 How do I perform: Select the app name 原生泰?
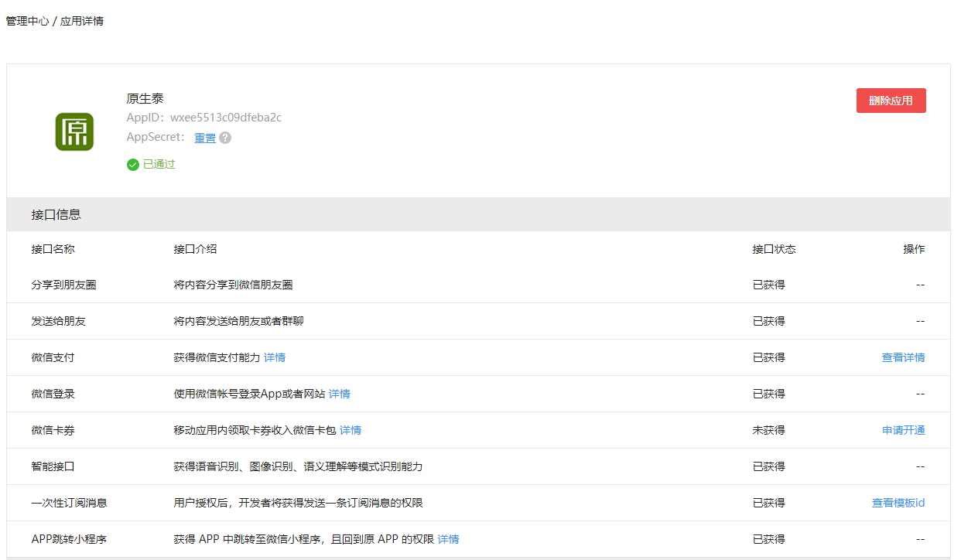[145, 98]
